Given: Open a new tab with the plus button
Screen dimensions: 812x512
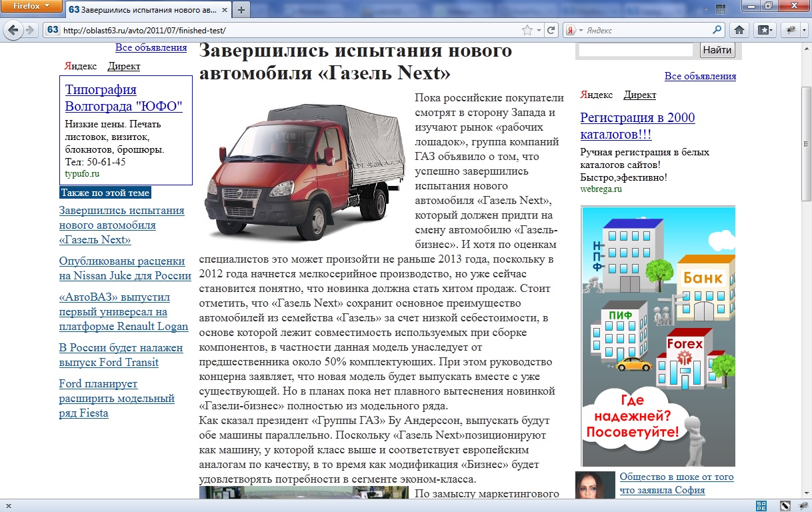Looking at the screenshot, I should pyautogui.click(x=241, y=10).
